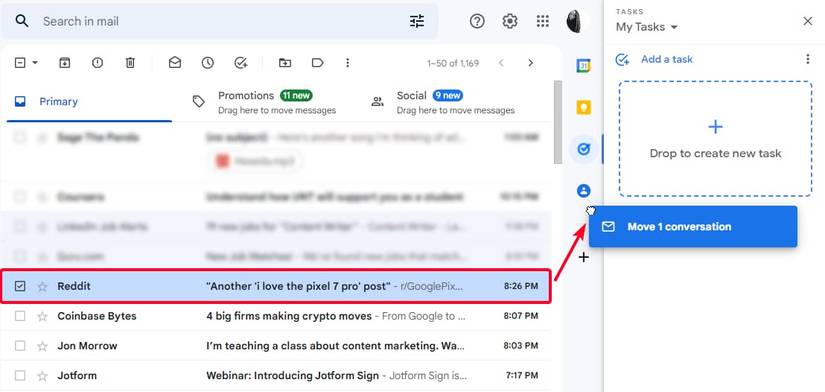
Task: Star the Jon Morrow email
Action: click(x=43, y=346)
